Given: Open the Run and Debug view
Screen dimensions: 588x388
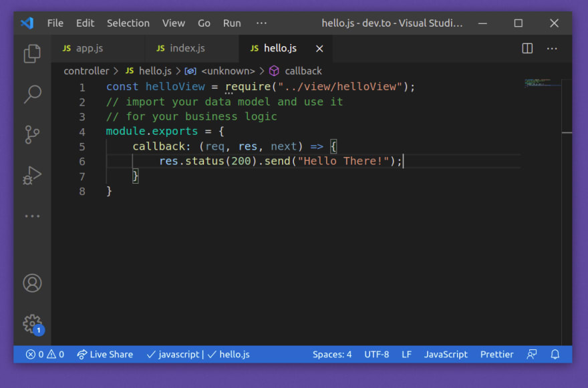Looking at the screenshot, I should pos(32,176).
